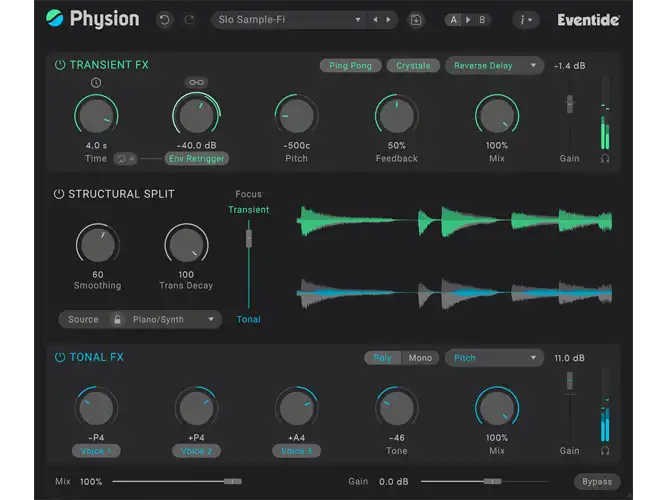Click the Tonal focus label

pyautogui.click(x=248, y=319)
